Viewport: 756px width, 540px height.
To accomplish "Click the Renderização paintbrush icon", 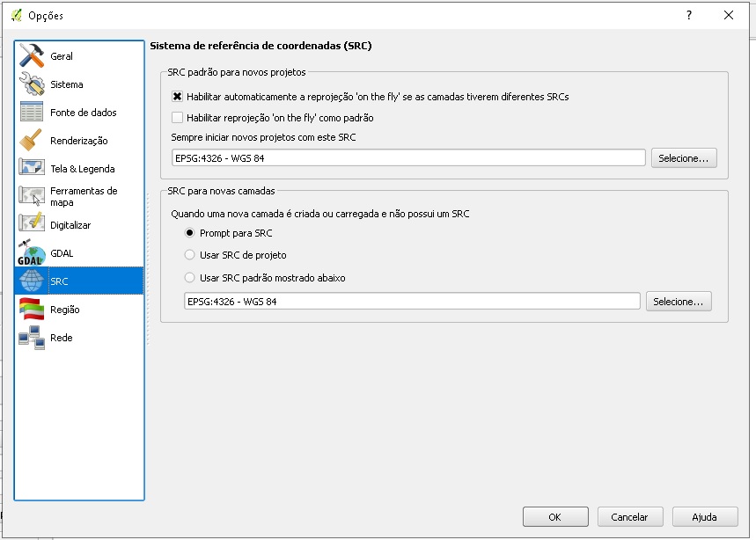I will (32, 141).
